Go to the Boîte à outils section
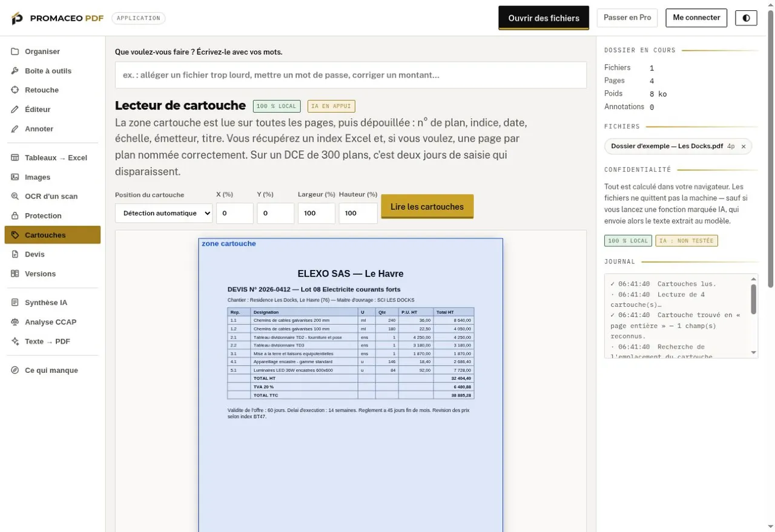 click(52, 71)
